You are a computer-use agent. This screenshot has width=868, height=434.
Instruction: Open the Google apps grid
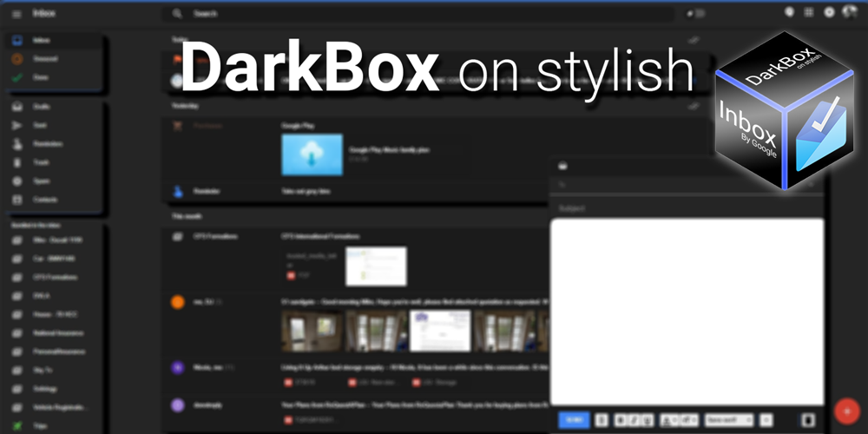809,12
